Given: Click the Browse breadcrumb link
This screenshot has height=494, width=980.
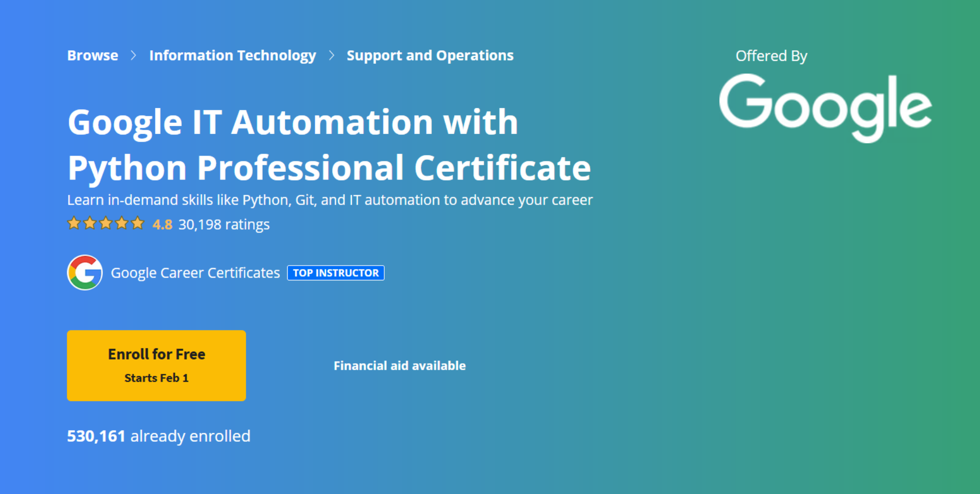Looking at the screenshot, I should pos(92,56).
